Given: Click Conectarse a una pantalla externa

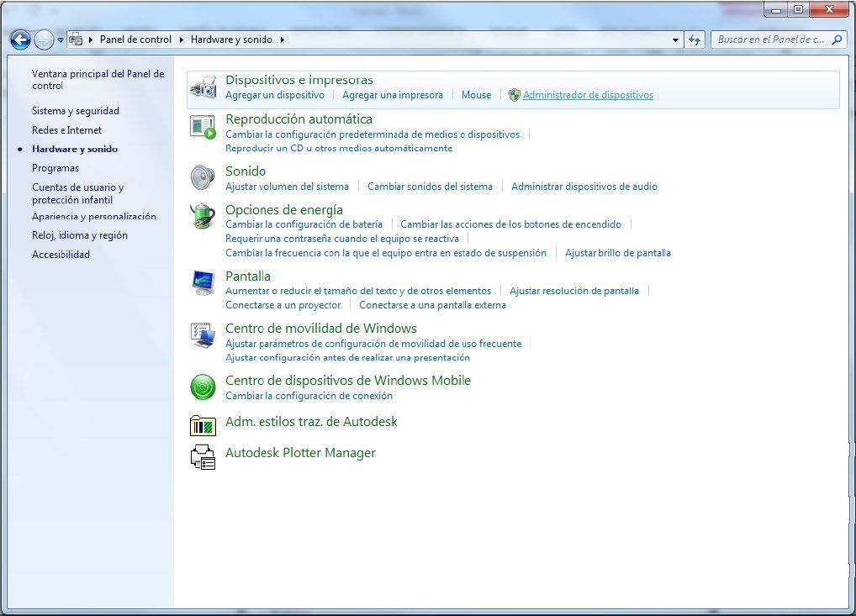Looking at the screenshot, I should coord(432,305).
